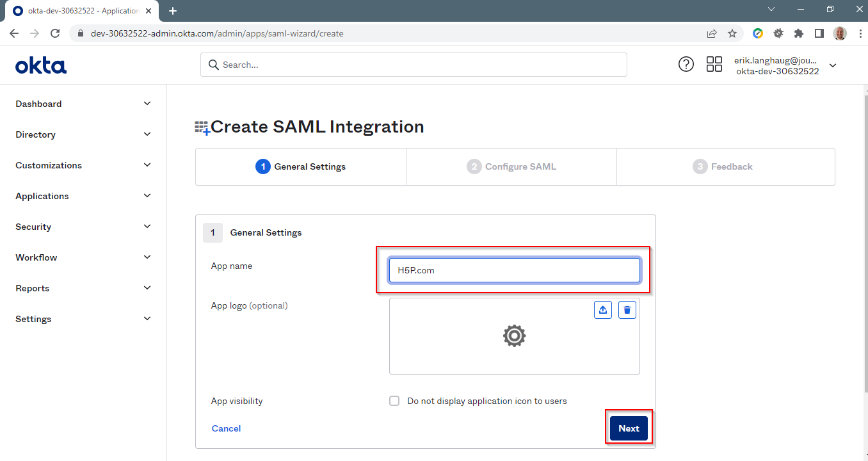
Task: Click the 'App logo (optional)' label
Action: point(250,305)
